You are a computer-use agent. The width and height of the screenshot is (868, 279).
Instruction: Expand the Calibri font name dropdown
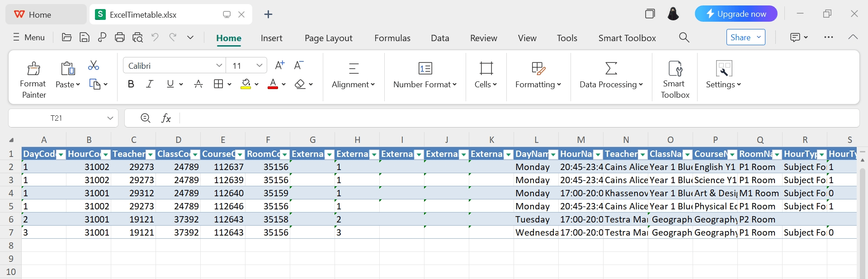(219, 66)
